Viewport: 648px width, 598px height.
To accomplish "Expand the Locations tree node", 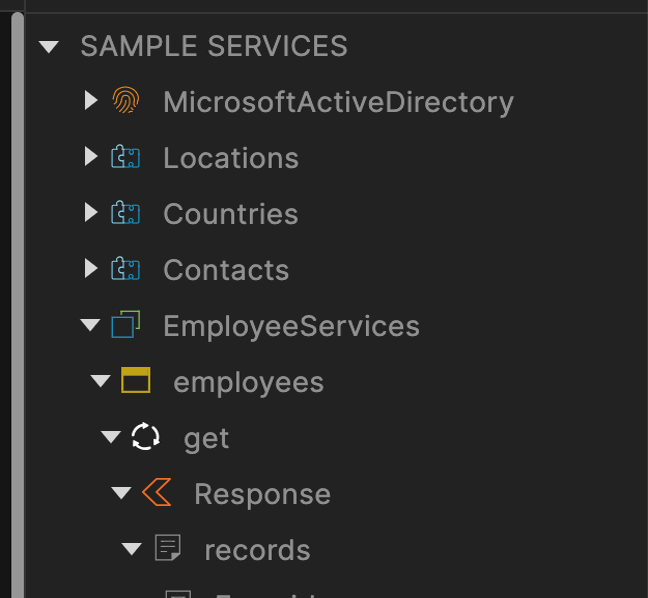I will 91,157.
